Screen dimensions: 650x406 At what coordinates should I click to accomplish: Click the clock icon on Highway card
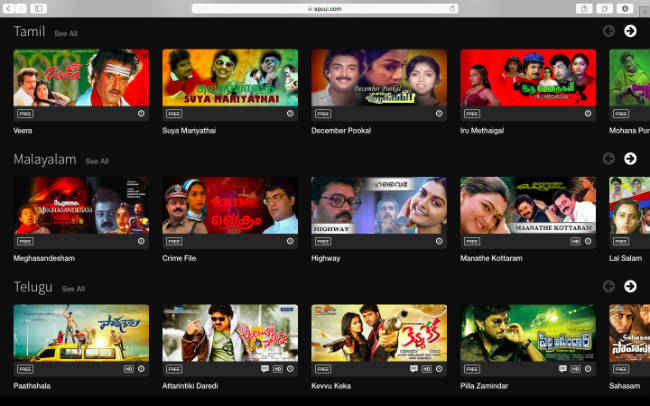pos(439,241)
